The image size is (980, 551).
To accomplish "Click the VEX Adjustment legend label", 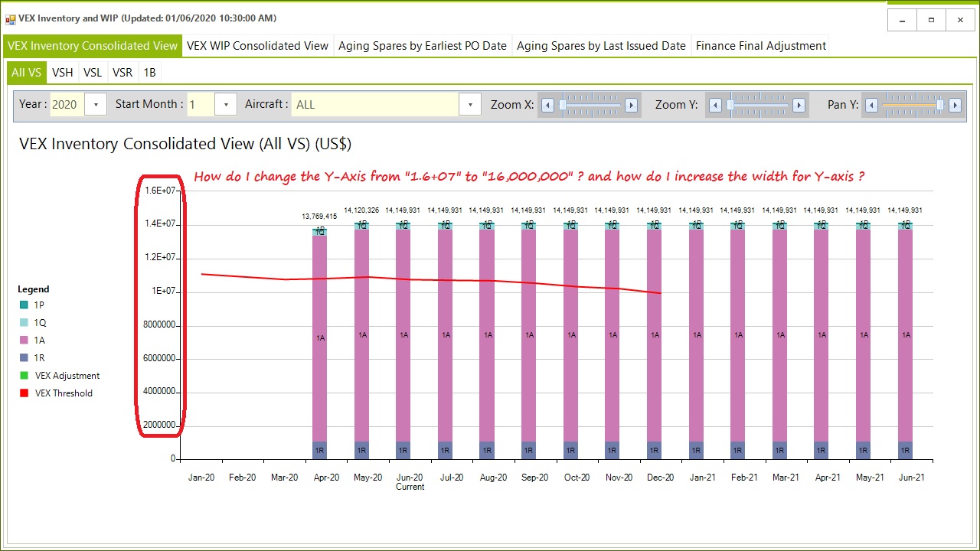I will pos(67,376).
